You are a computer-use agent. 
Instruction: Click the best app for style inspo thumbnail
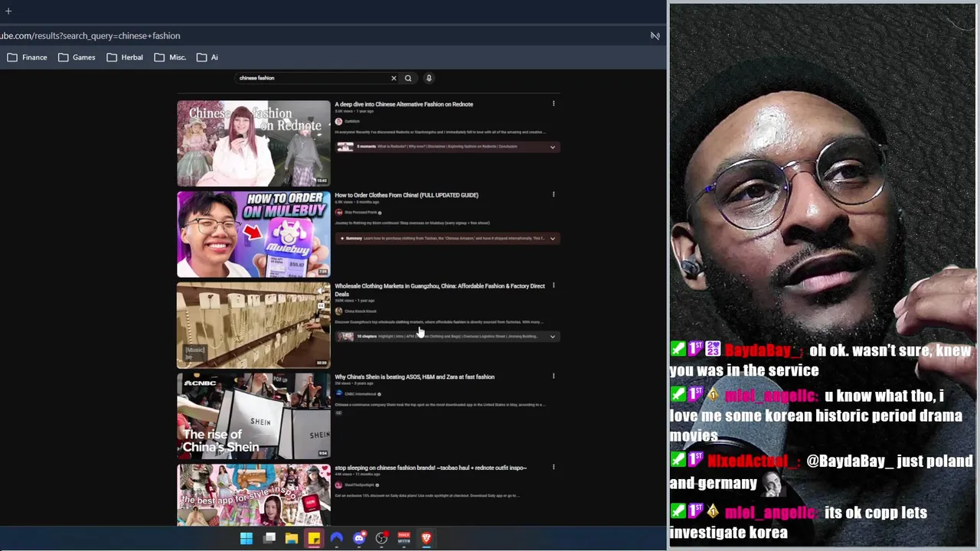(253, 495)
